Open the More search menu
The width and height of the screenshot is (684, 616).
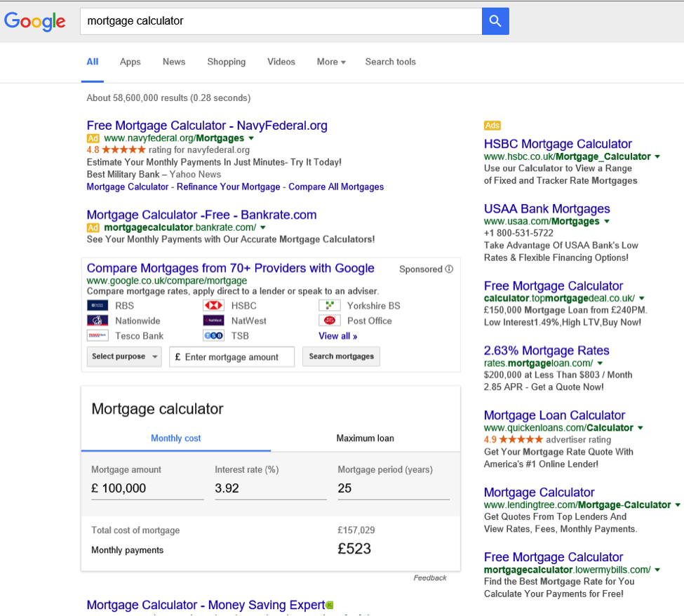pyautogui.click(x=331, y=62)
